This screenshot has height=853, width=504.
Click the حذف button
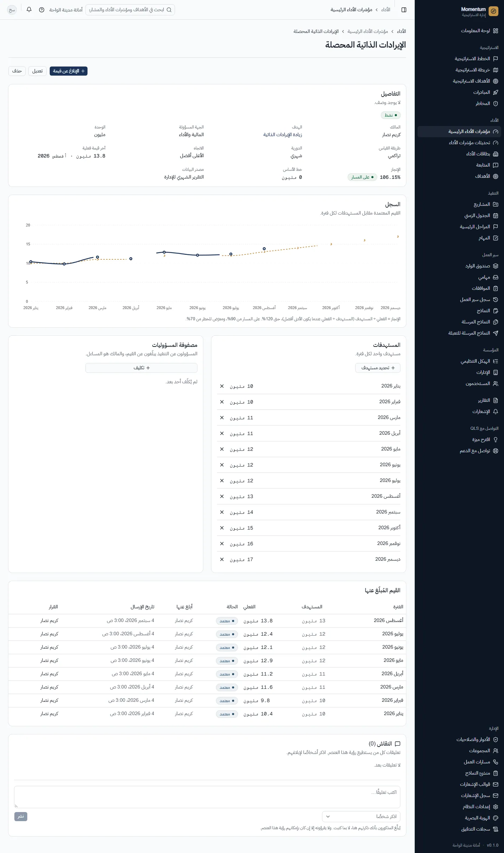17,71
